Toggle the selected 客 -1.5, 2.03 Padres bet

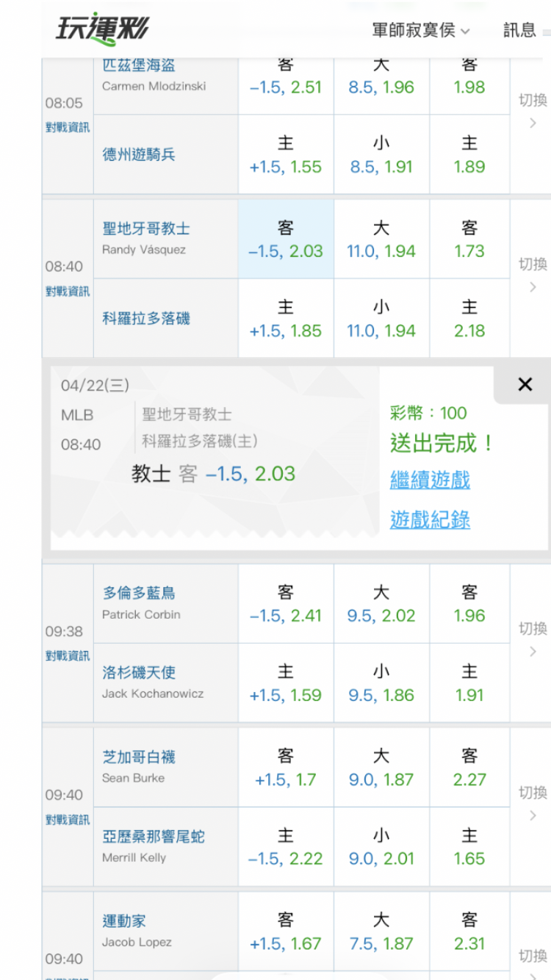[286, 239]
